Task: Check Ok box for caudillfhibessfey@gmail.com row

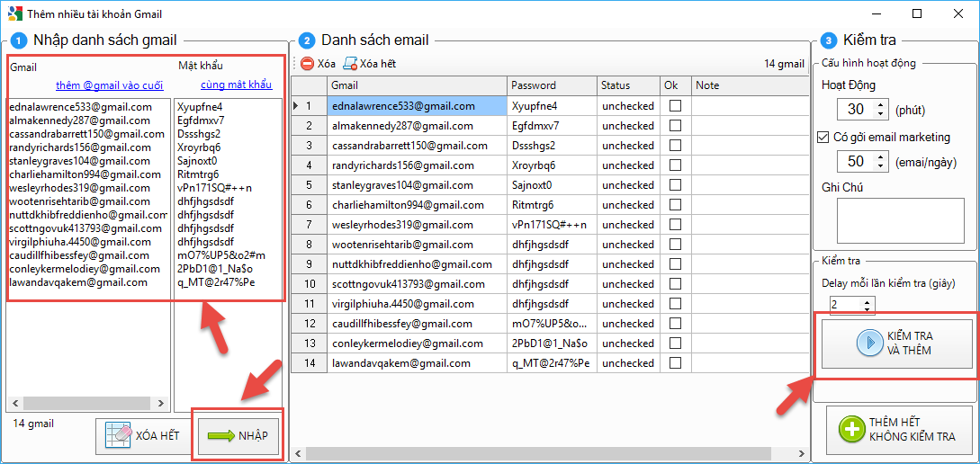Action: pos(675,324)
